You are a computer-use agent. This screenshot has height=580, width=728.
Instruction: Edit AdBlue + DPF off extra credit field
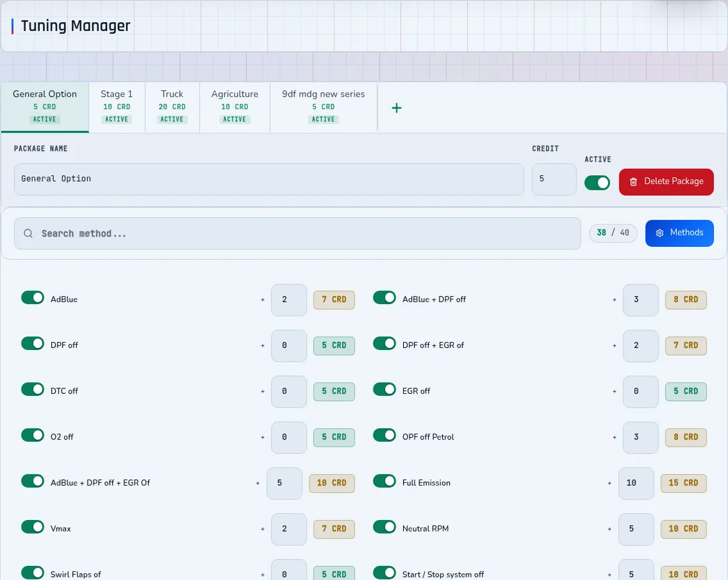(x=641, y=299)
